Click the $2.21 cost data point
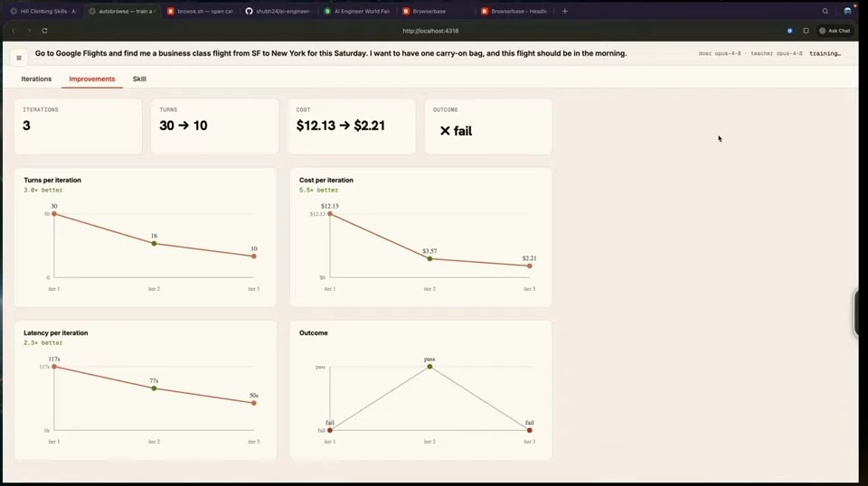 point(530,266)
